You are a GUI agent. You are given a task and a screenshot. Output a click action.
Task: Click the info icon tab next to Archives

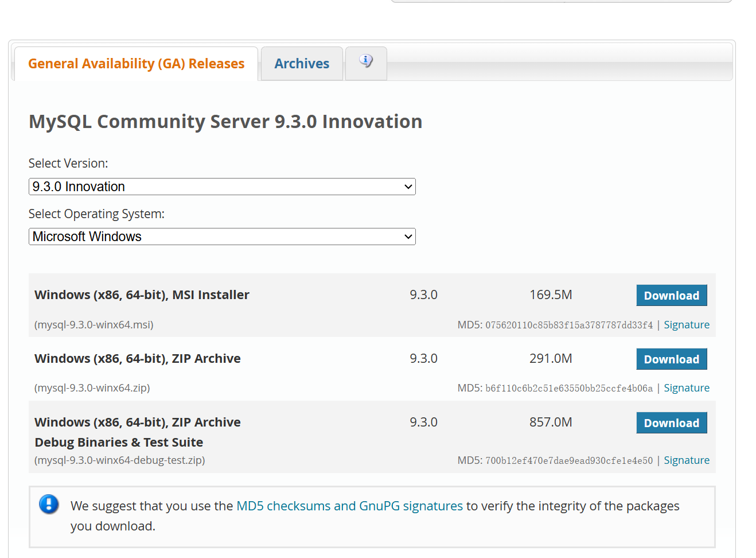(365, 63)
